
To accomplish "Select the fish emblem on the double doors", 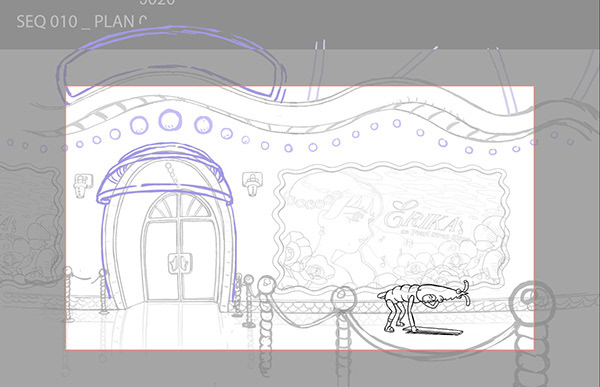I will coord(180,263).
